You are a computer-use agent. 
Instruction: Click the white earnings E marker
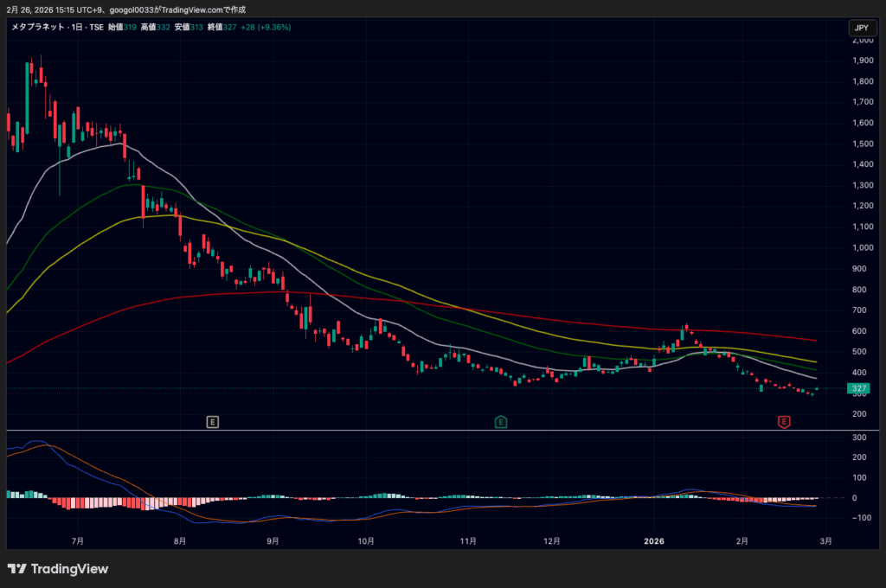click(212, 422)
